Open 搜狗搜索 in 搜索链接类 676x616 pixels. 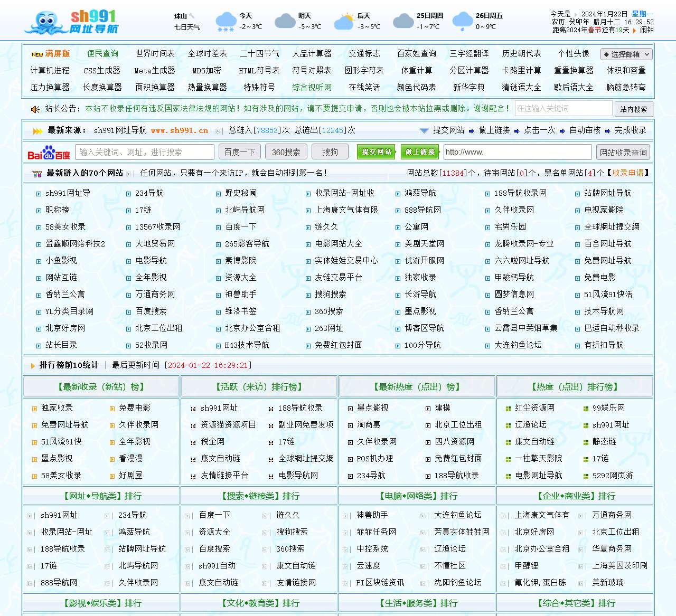click(292, 532)
